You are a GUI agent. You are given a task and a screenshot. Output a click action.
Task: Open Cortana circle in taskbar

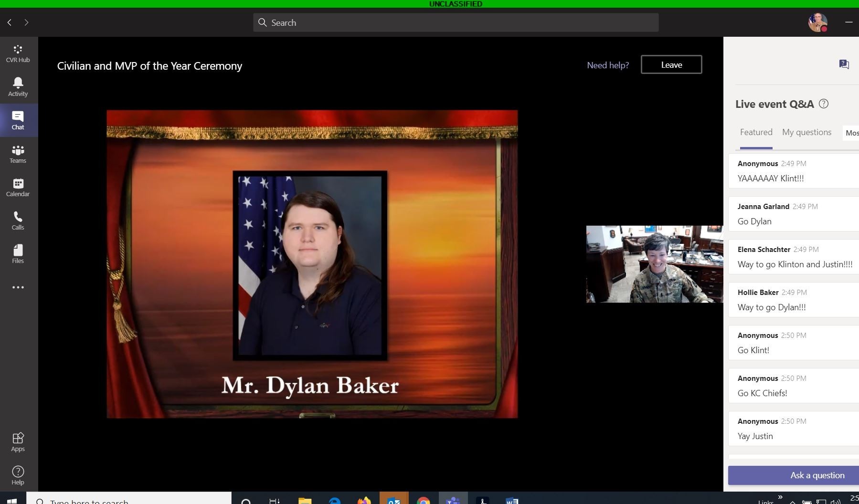pos(246,500)
